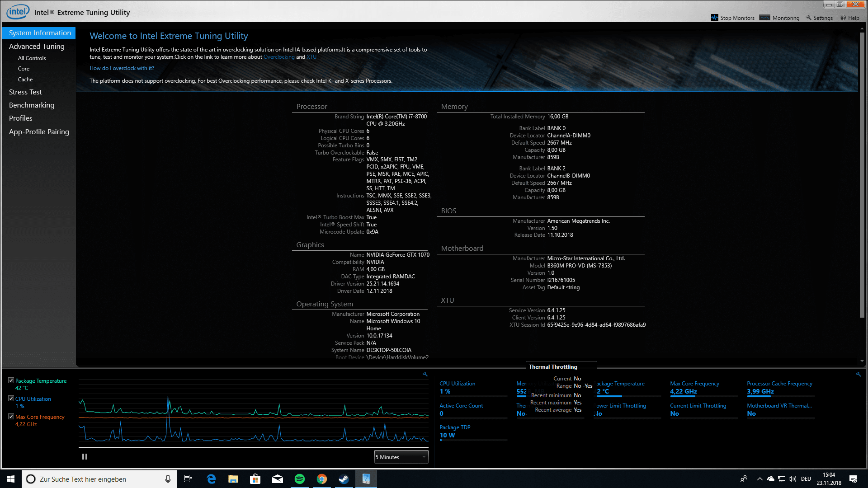The height and width of the screenshot is (488, 868).
Task: Click the main panel vertical scrollbar
Action: tap(862, 174)
